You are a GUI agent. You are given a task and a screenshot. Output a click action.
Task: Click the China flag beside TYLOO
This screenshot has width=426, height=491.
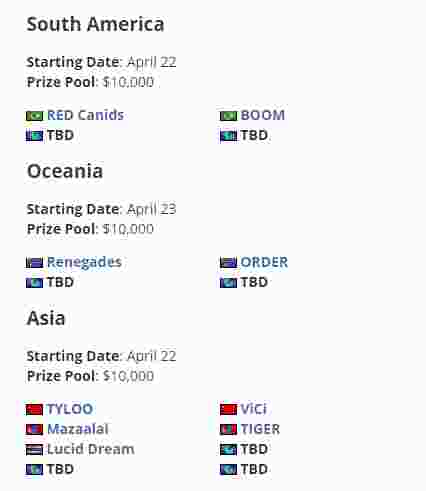[35, 410]
